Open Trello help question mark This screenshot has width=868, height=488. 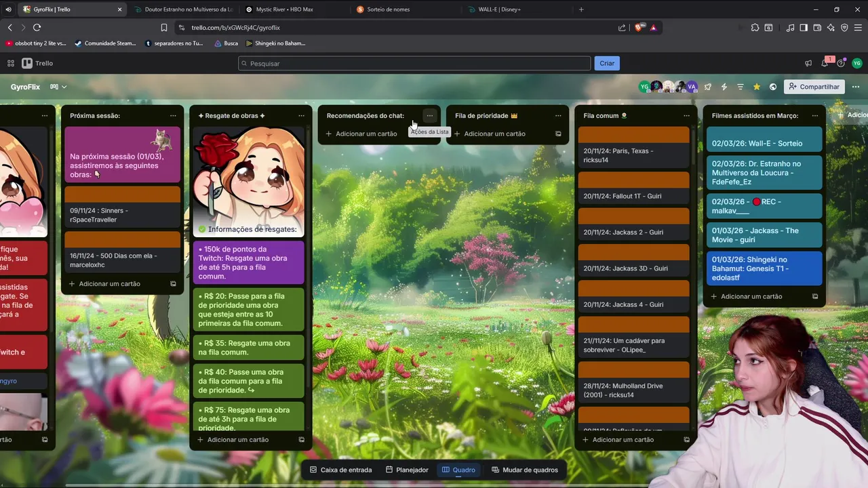[x=841, y=63]
